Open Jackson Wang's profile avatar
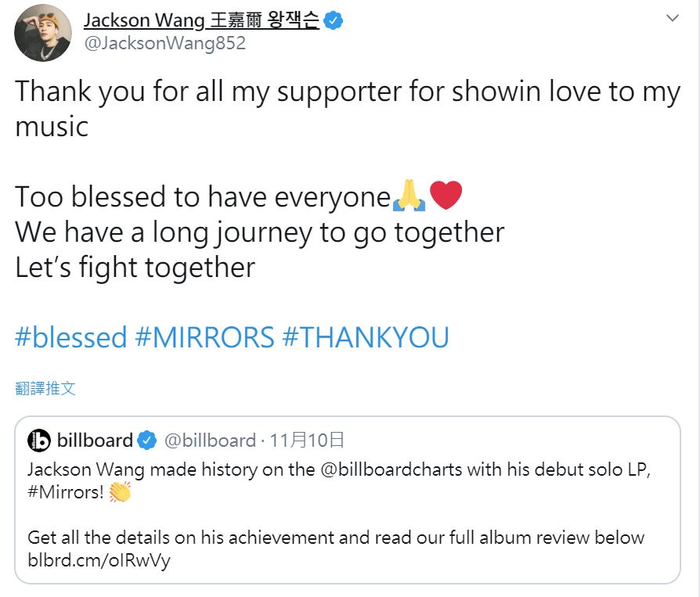Viewport: 700px width, 597px height. [43, 33]
